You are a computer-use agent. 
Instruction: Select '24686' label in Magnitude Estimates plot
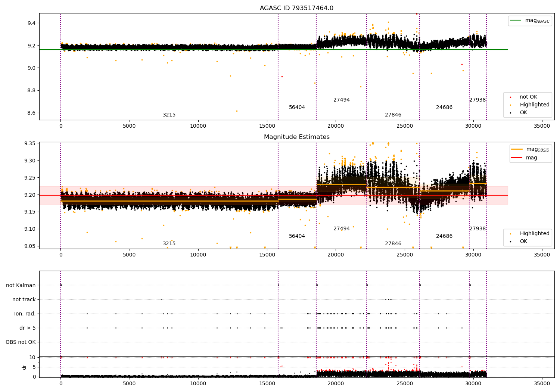click(444, 236)
